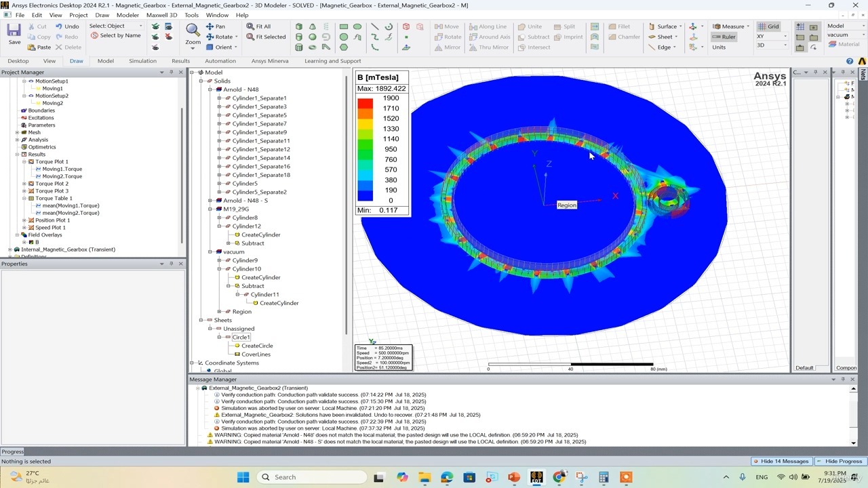The width and height of the screenshot is (868, 488).
Task: Open Google Chrome from the taskbar
Action: (559, 477)
